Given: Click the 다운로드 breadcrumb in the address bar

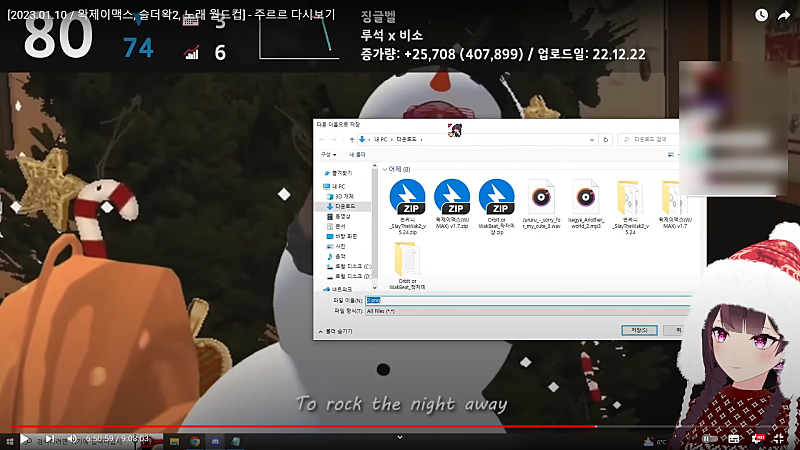Looking at the screenshot, I should (407, 139).
